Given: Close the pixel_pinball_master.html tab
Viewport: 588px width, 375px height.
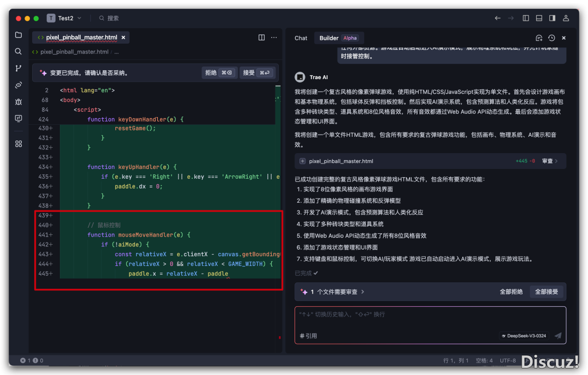Looking at the screenshot, I should pyautogui.click(x=124, y=38).
